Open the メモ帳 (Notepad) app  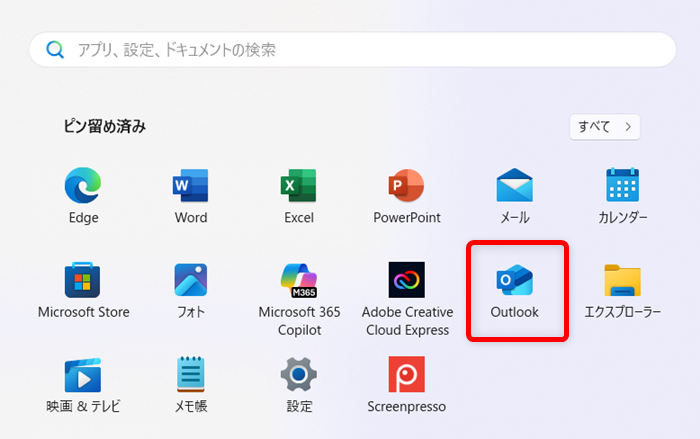click(191, 376)
